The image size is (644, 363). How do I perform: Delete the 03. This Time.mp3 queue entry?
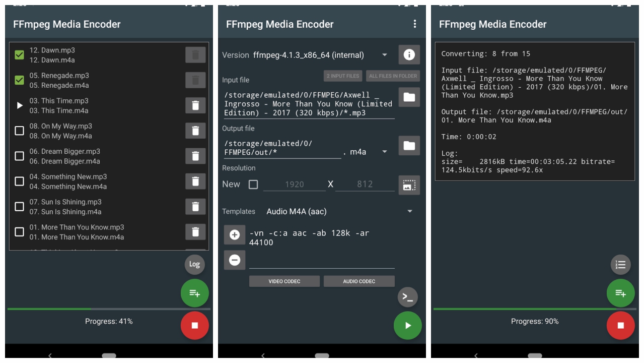tap(195, 105)
